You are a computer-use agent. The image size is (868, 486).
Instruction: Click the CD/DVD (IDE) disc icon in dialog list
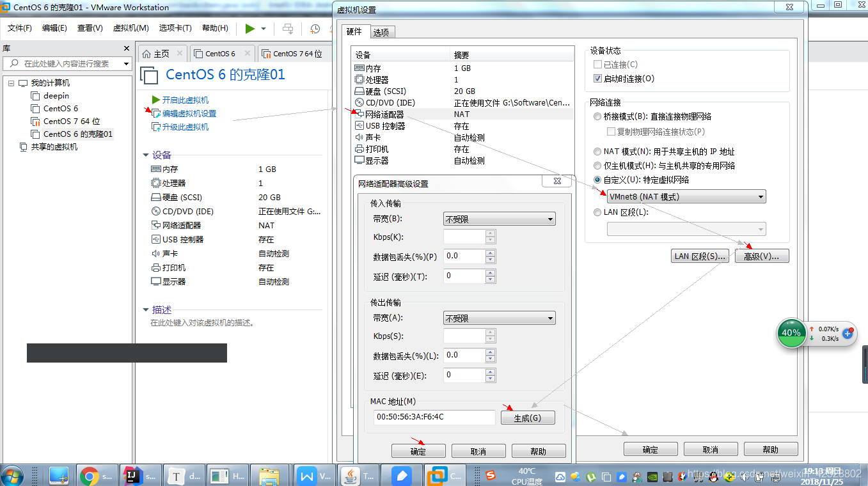pos(359,103)
